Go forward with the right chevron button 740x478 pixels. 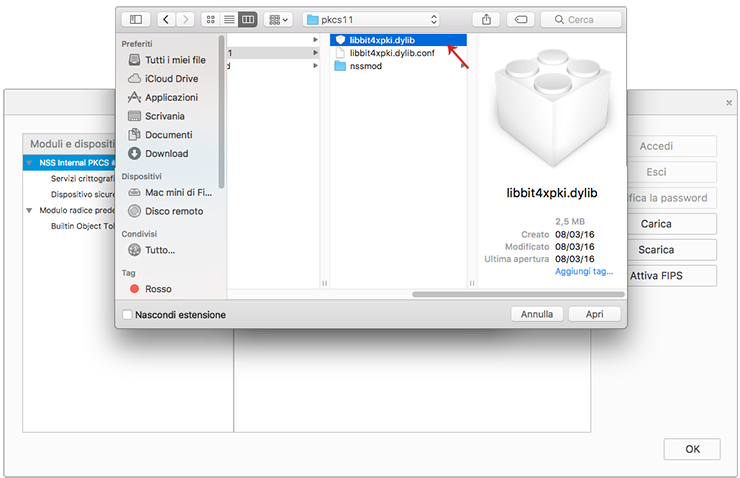[x=185, y=19]
